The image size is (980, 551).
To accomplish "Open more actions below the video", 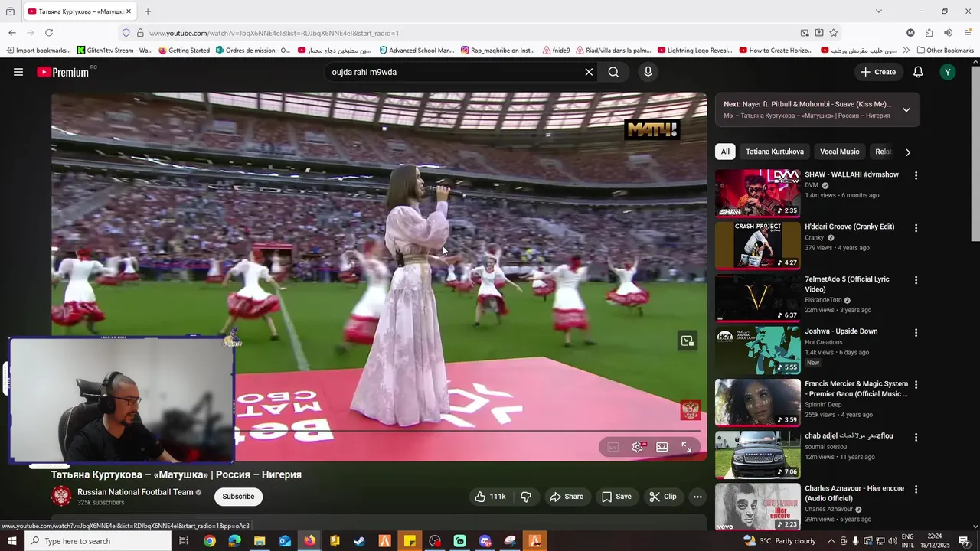I will tap(697, 497).
